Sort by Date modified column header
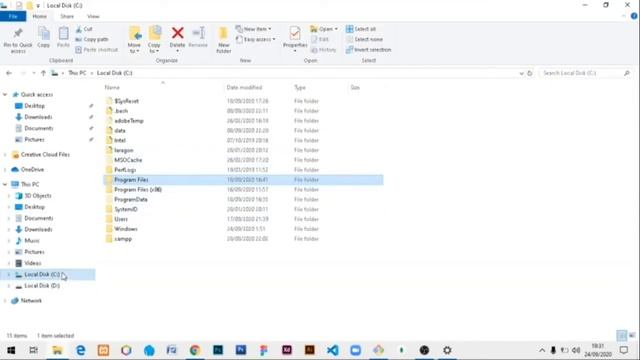 (x=244, y=87)
